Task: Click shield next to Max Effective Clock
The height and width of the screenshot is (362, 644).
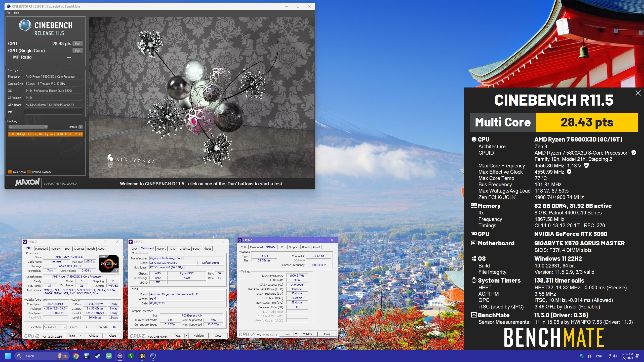Action: pos(569,172)
